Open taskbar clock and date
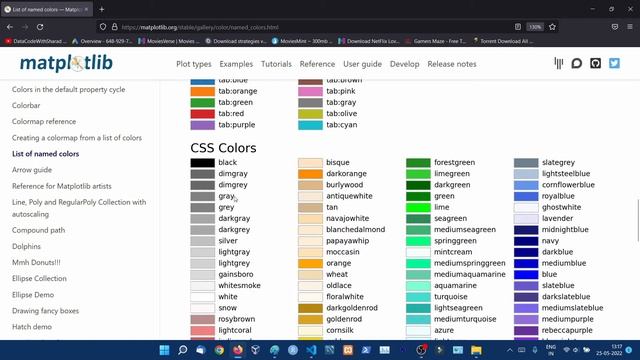 coord(609,350)
